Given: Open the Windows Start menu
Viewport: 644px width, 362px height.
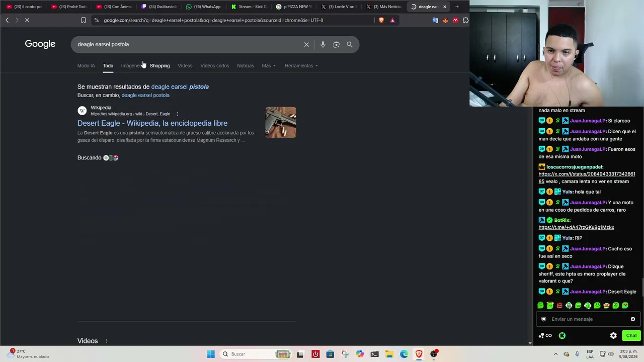Looking at the screenshot, I should click(211, 354).
